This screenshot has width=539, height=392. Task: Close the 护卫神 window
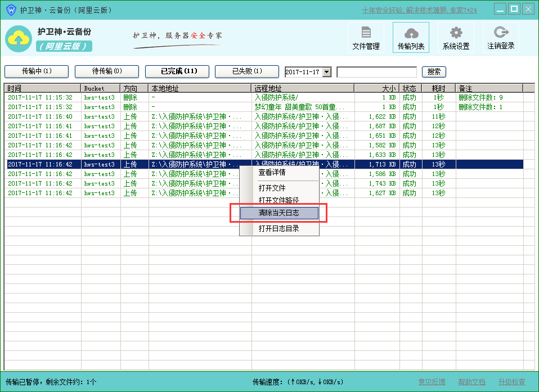528,9
